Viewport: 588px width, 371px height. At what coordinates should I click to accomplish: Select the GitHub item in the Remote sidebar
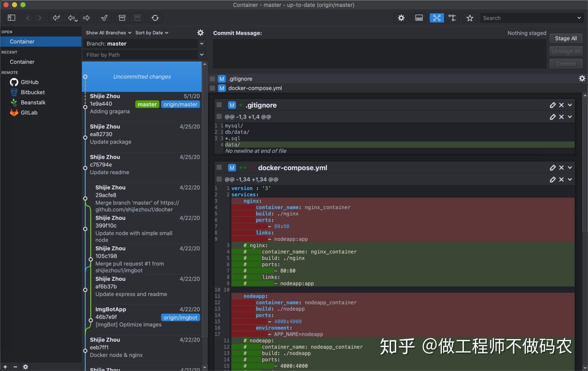[x=30, y=82]
